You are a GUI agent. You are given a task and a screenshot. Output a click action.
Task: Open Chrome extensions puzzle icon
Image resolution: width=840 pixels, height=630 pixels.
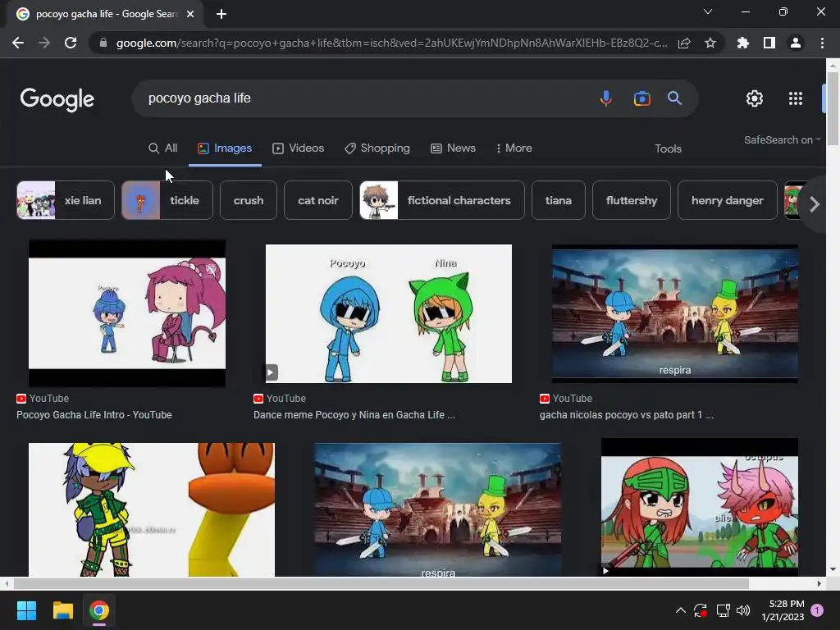click(x=743, y=43)
